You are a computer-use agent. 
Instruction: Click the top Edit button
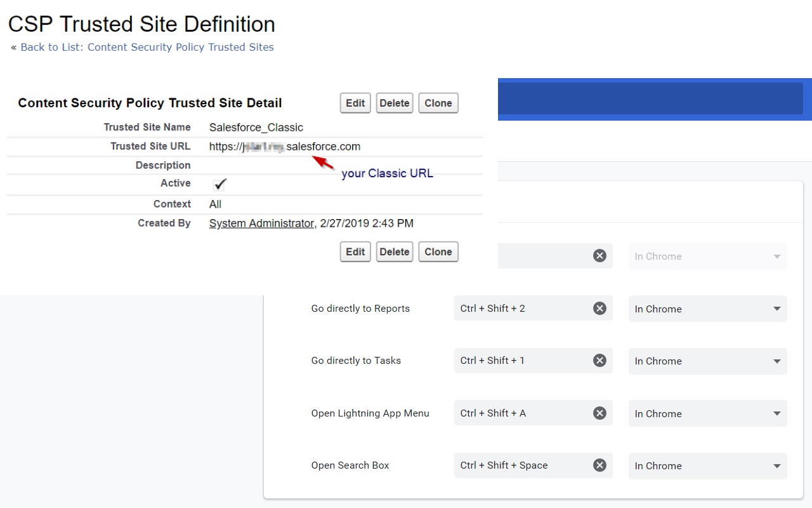[355, 103]
